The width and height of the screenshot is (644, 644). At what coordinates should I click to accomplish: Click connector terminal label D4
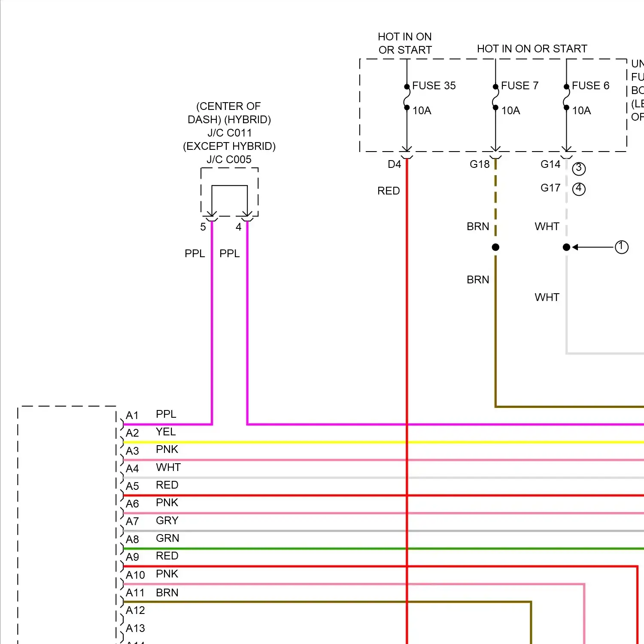(x=394, y=164)
